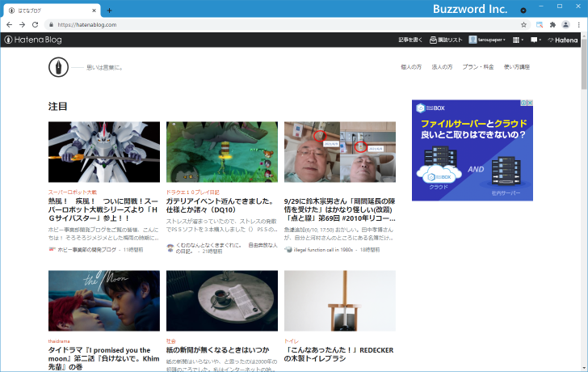588x372 pixels.
Task: Open the 購読リスト reading list
Action: tap(446, 40)
